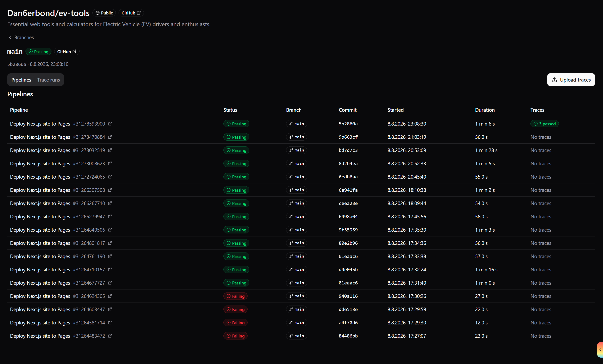
Task: Open external link icon for pipeline #31264677727
Action: click(110, 283)
